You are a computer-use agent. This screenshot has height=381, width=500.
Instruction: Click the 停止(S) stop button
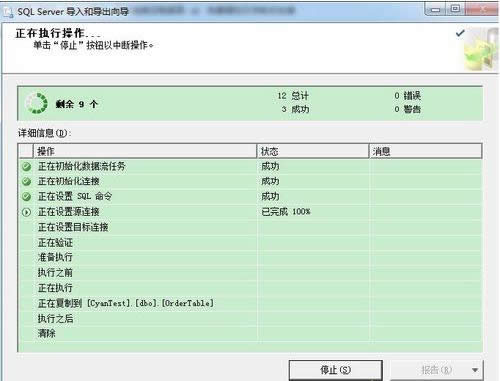[x=335, y=370]
